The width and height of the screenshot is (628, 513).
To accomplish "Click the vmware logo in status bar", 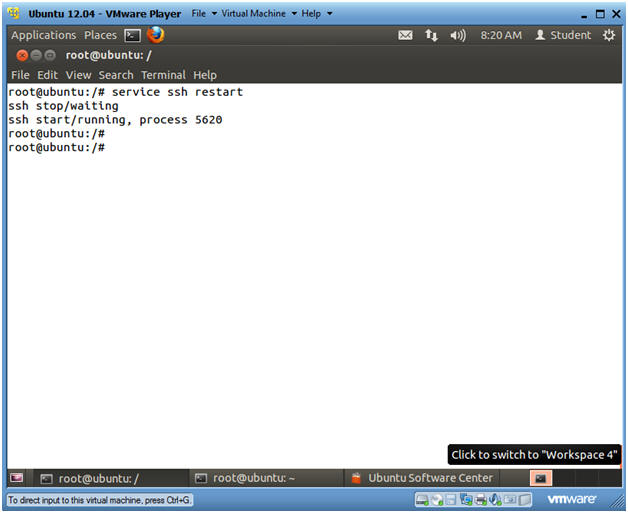I will (x=572, y=499).
